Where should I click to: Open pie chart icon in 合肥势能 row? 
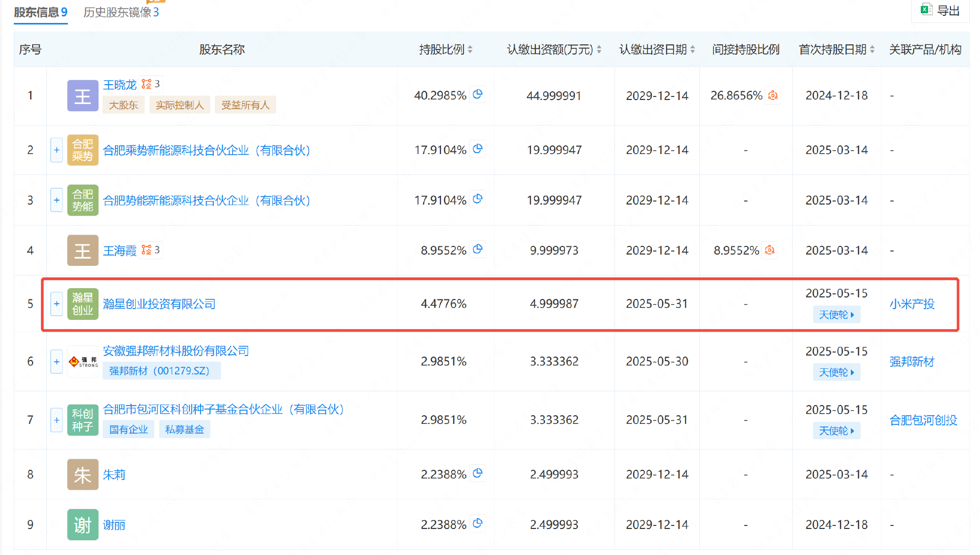(x=478, y=199)
